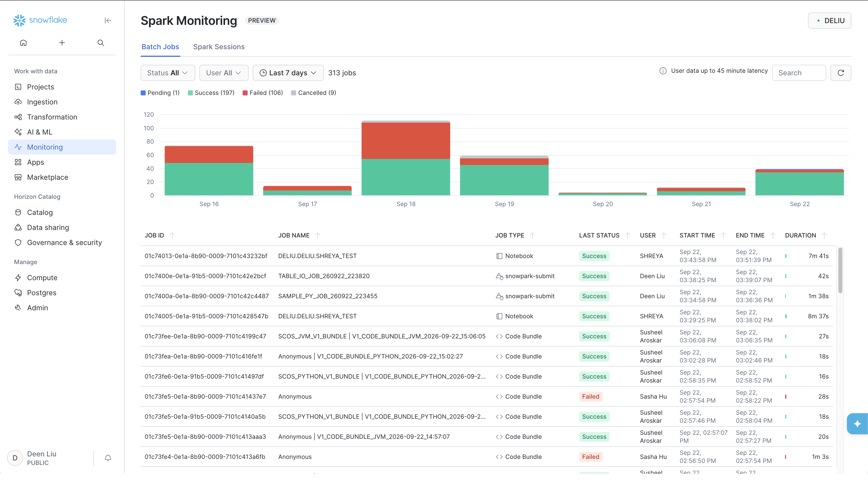Click job ID 01c73fe6-0e1a-91b5-0009-7101c41497df

pos(204,377)
